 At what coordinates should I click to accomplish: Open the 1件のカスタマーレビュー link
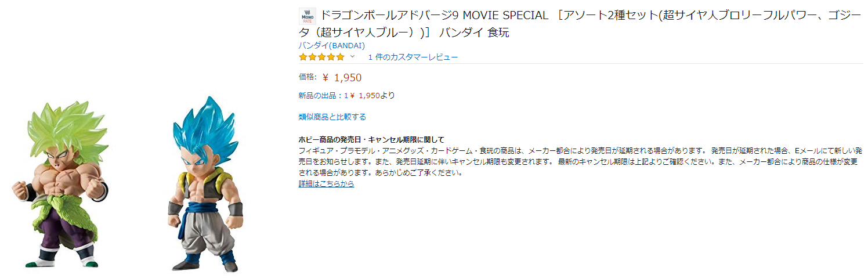pos(413,57)
